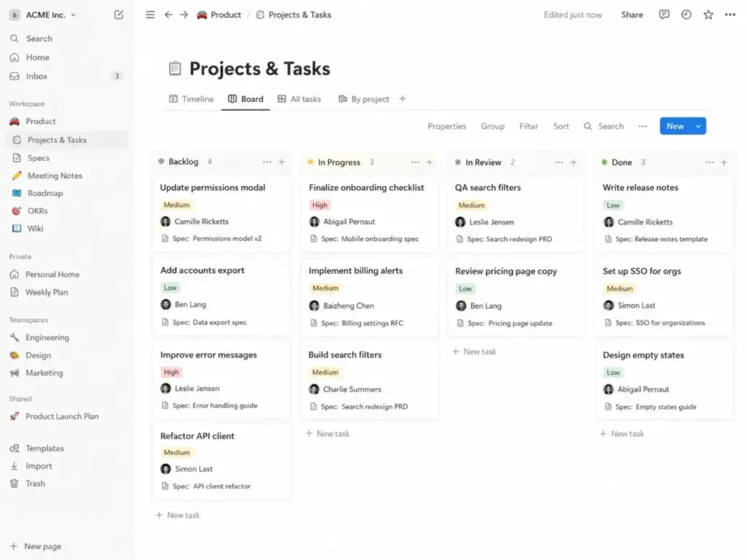
Task: Open the page history clock icon
Action: [686, 15]
